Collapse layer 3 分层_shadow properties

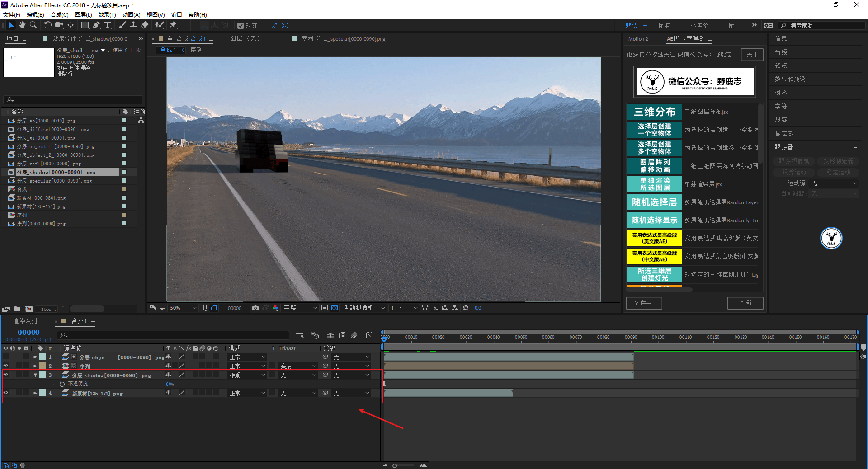pyautogui.click(x=35, y=375)
